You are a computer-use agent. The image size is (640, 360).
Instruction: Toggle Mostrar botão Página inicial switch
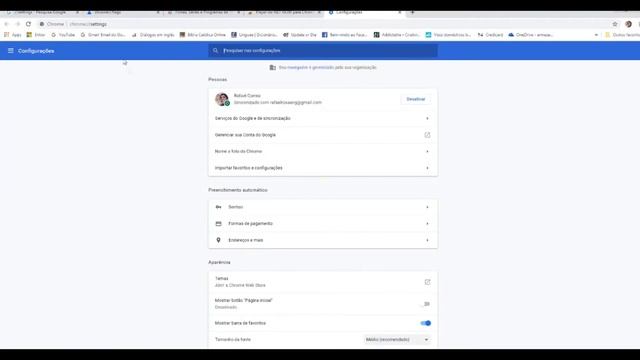[x=425, y=304]
